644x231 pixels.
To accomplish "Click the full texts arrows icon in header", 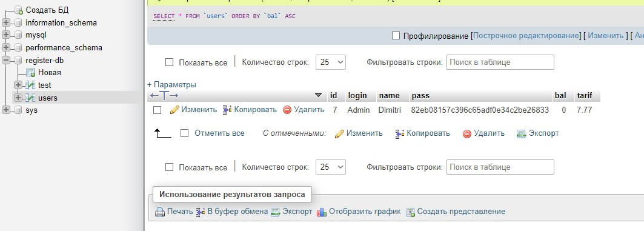I will (164, 95).
